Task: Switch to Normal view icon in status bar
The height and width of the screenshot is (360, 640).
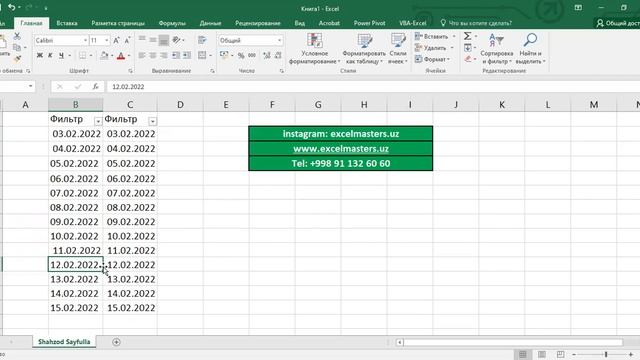Action: [522, 354]
